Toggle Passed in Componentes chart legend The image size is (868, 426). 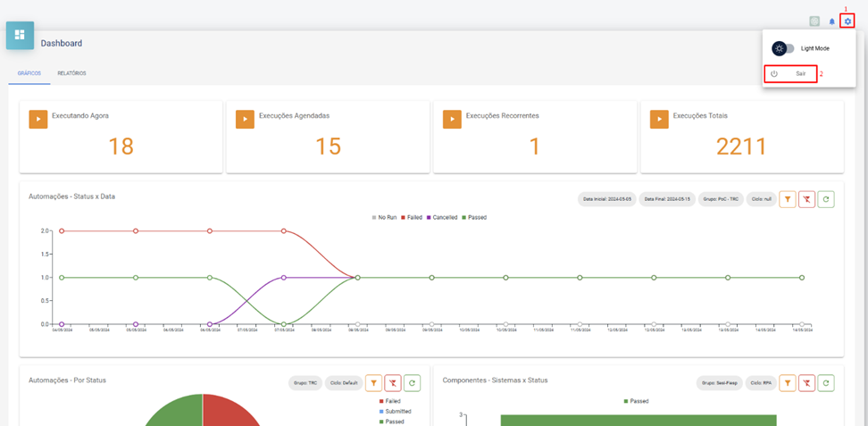(x=636, y=401)
